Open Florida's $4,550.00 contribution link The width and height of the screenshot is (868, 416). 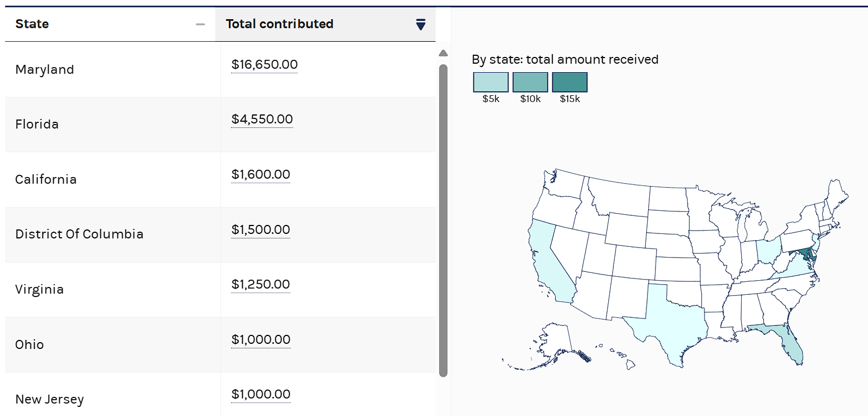(x=262, y=120)
